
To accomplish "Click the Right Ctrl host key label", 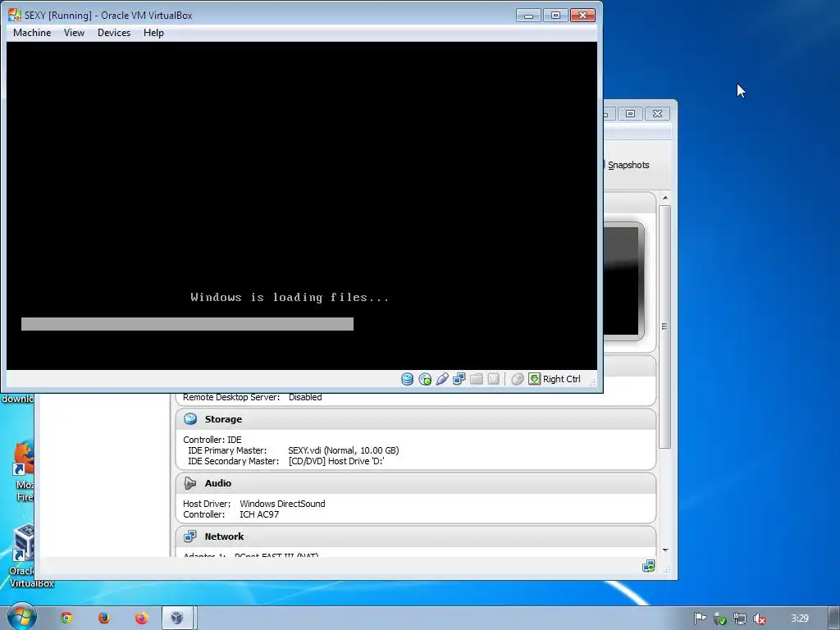I will [561, 379].
